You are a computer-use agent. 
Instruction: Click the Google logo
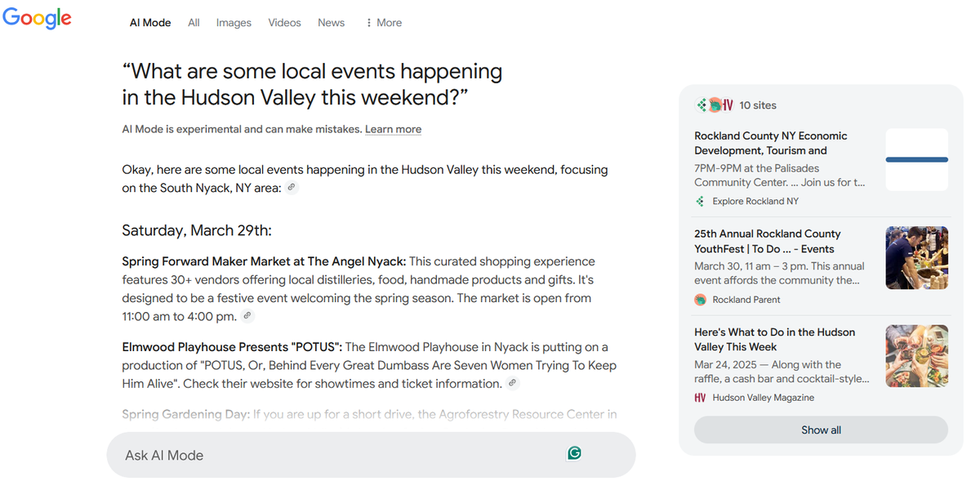pyautogui.click(x=37, y=18)
